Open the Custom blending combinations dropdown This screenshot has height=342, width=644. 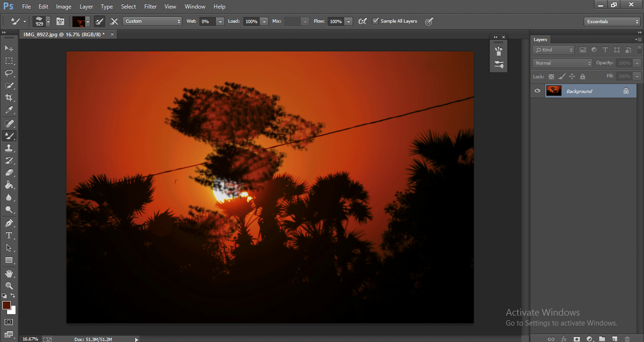pos(152,21)
